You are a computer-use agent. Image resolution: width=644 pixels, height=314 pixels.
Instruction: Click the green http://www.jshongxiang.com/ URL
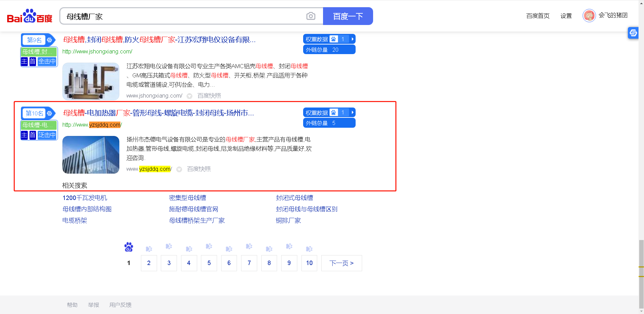click(x=97, y=52)
